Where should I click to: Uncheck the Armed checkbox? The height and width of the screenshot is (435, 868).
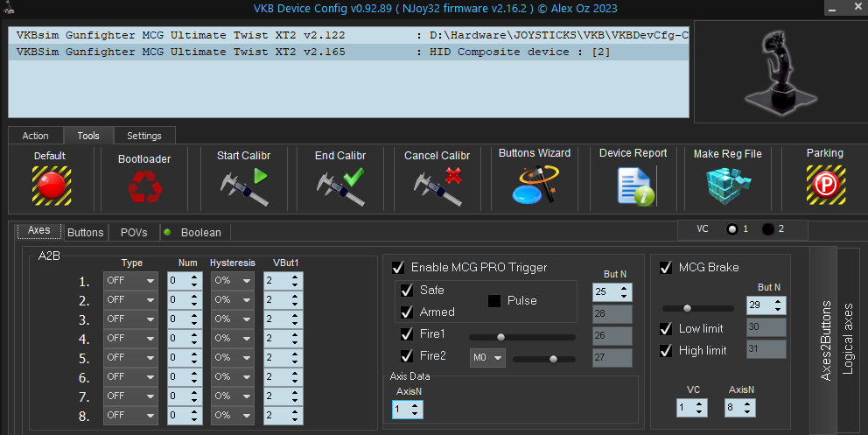(x=407, y=312)
